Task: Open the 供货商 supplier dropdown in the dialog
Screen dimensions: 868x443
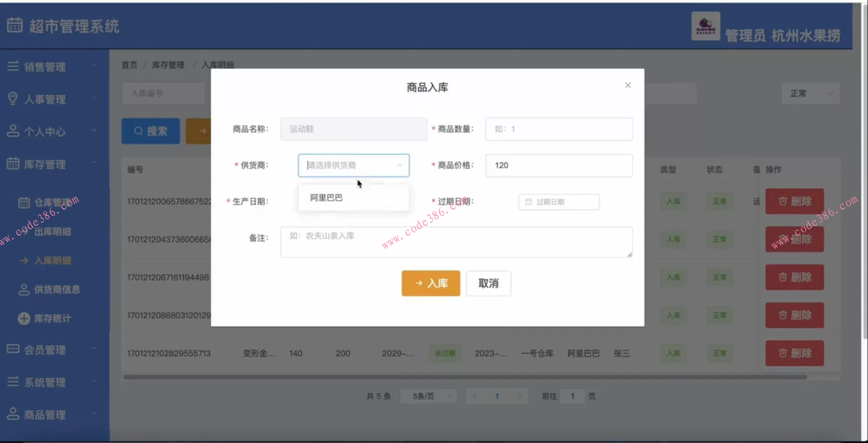Action: pos(353,165)
